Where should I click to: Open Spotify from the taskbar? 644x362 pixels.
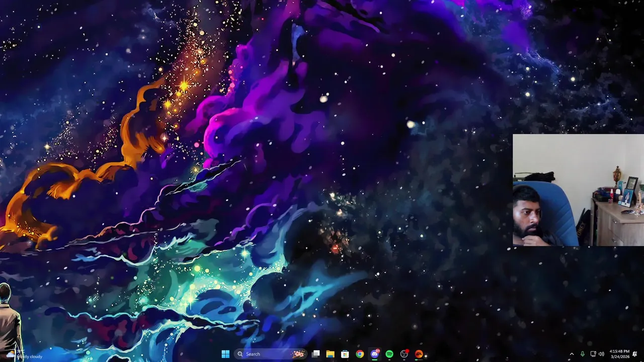(389, 354)
